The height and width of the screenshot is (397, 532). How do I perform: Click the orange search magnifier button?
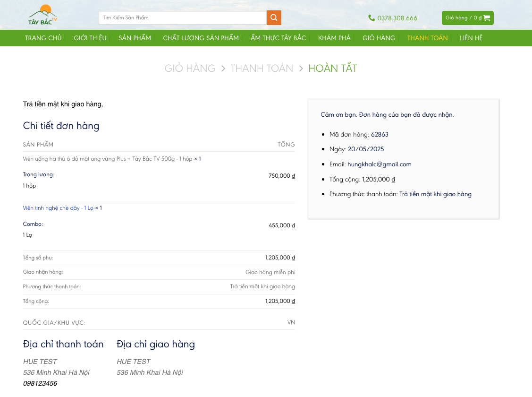tap(274, 18)
